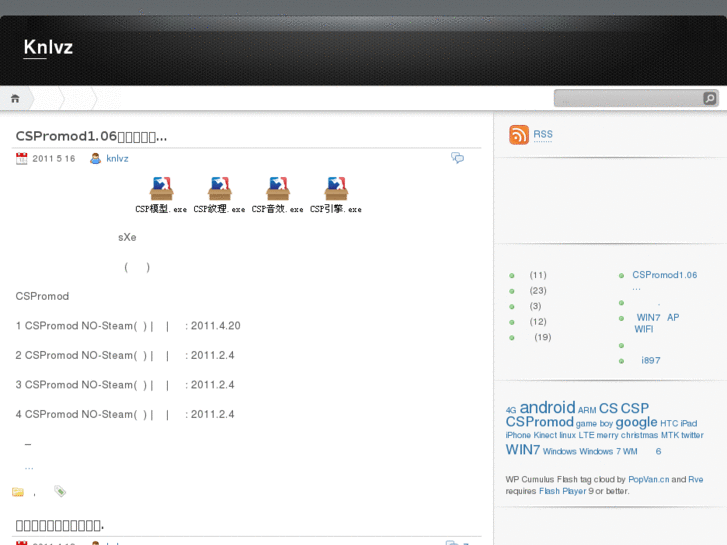This screenshot has width=727, height=545.
Task: Select the orange RSS feed icon
Action: (519, 135)
